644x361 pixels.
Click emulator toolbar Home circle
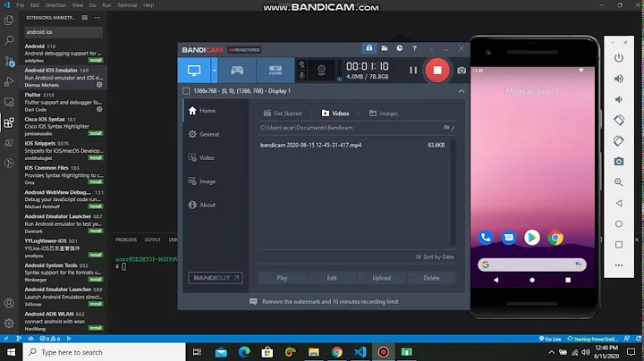pyautogui.click(x=619, y=224)
